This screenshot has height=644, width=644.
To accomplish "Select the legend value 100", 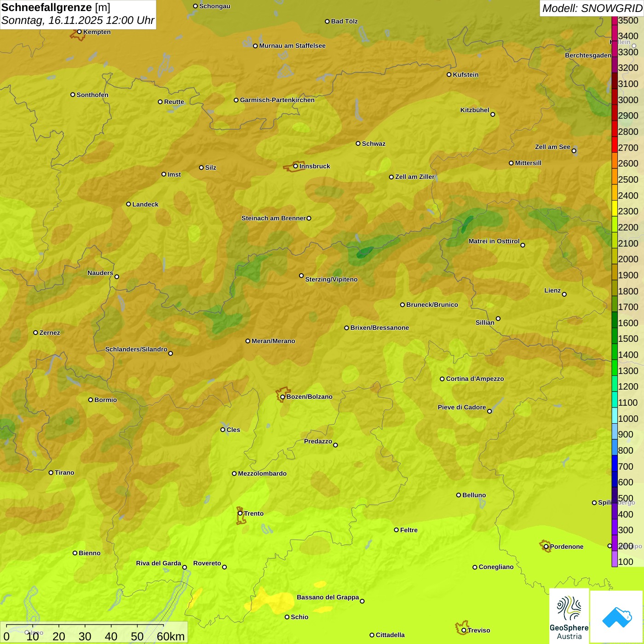I will click(x=626, y=562).
